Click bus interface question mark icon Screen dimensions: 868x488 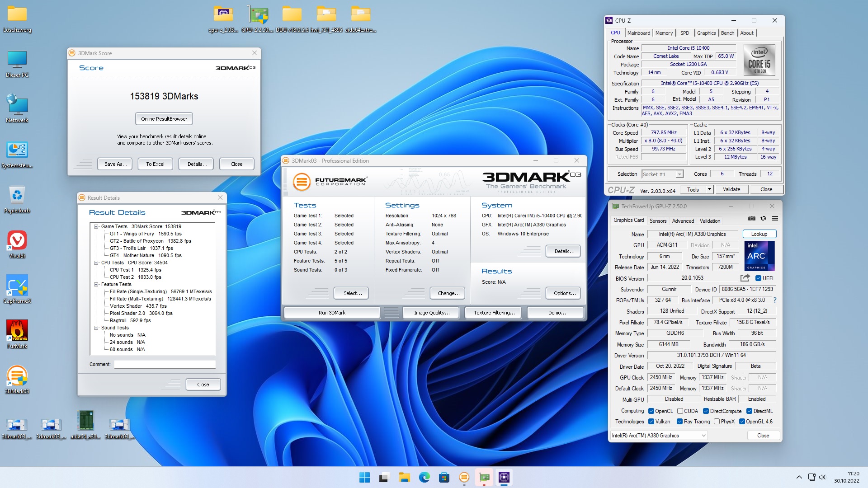pos(775,300)
